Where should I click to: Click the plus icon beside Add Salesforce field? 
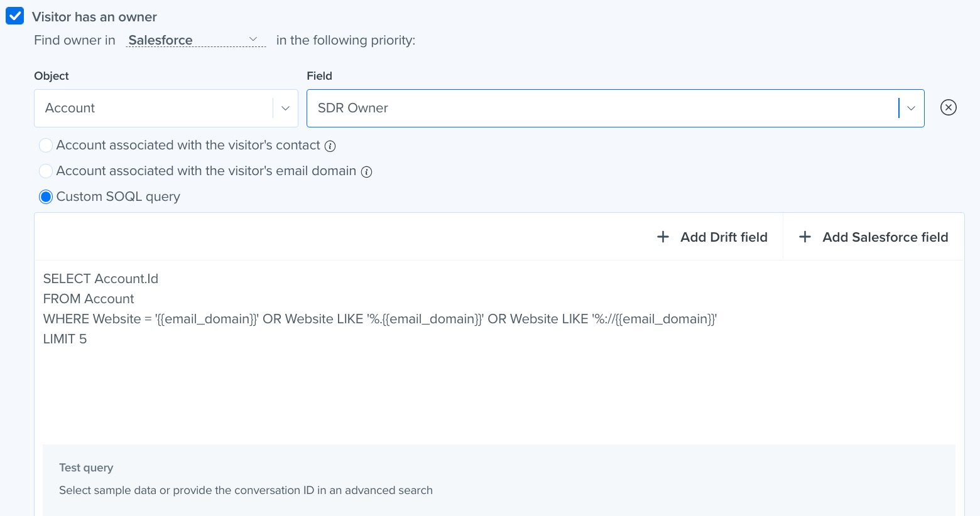805,237
